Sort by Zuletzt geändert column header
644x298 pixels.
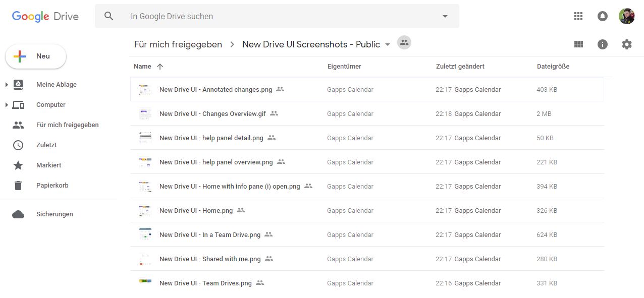460,67
